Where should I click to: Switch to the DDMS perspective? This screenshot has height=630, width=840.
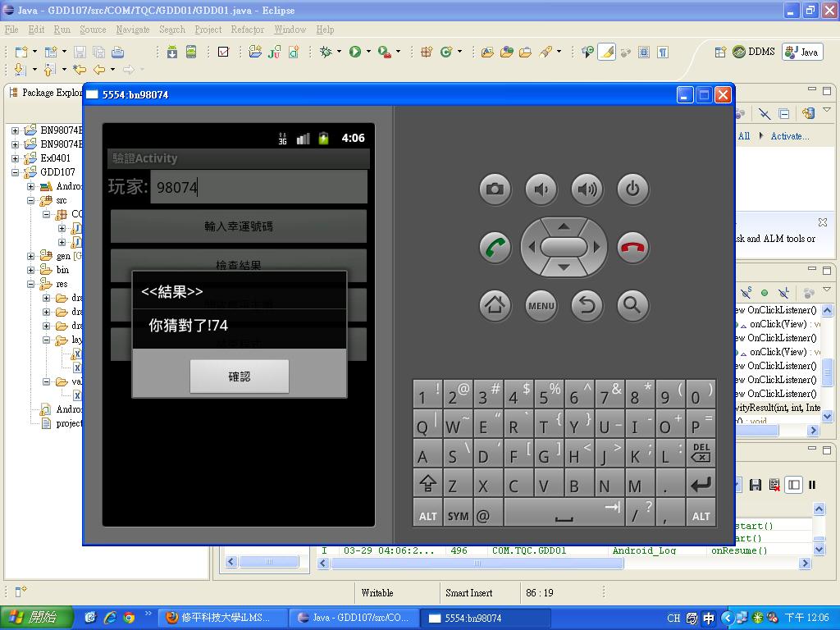click(x=753, y=52)
